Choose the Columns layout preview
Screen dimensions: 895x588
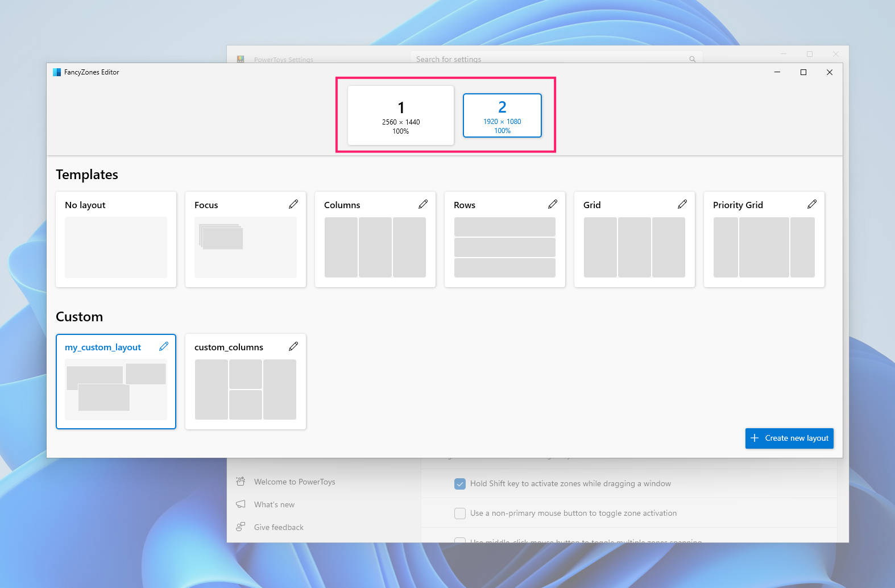point(375,247)
